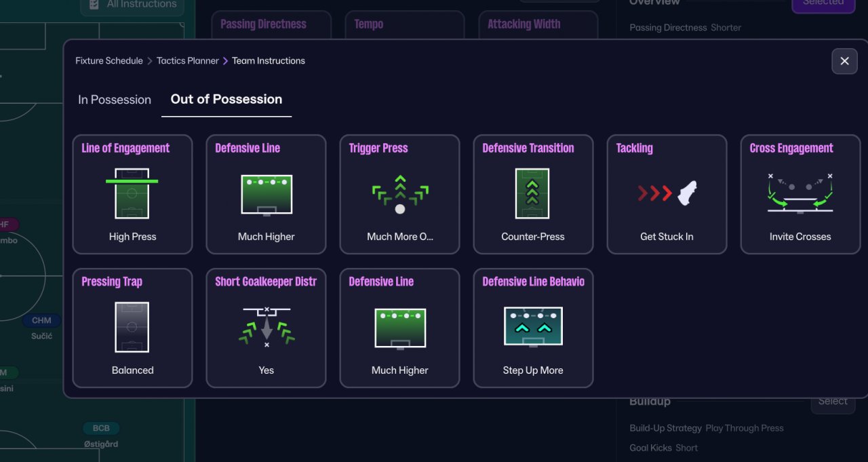The image size is (868, 462).
Task: Select the Counter-Press value label
Action: pos(533,237)
